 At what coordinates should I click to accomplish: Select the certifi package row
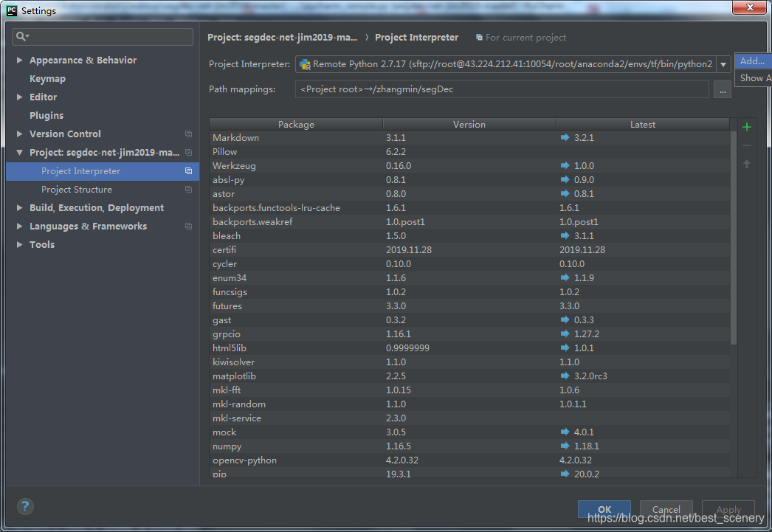coord(469,250)
